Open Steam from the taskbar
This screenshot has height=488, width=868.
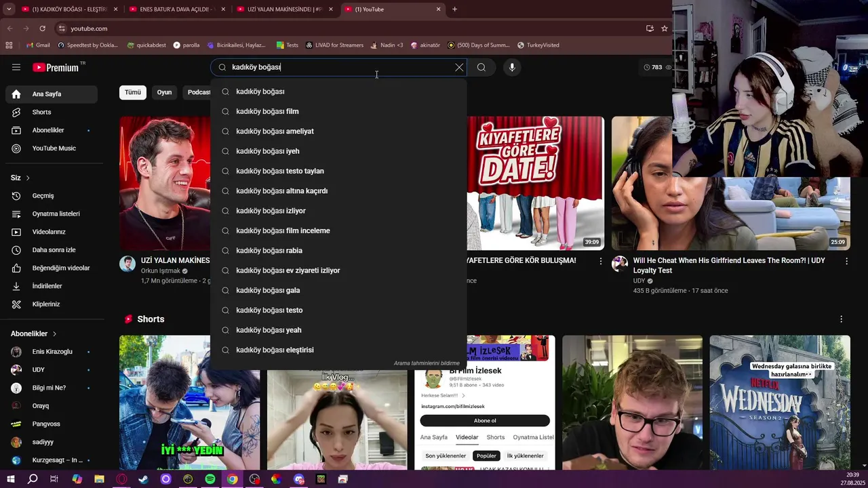tap(144, 479)
